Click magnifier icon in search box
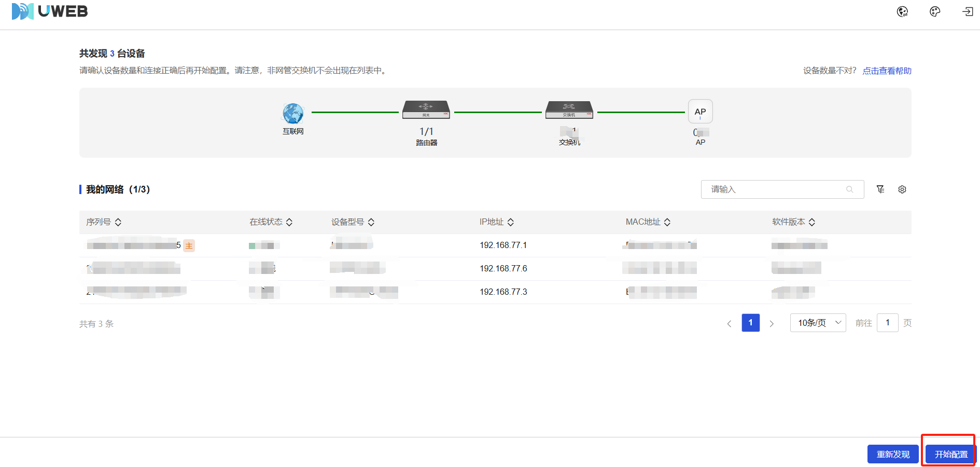The height and width of the screenshot is (467, 980). point(849,189)
